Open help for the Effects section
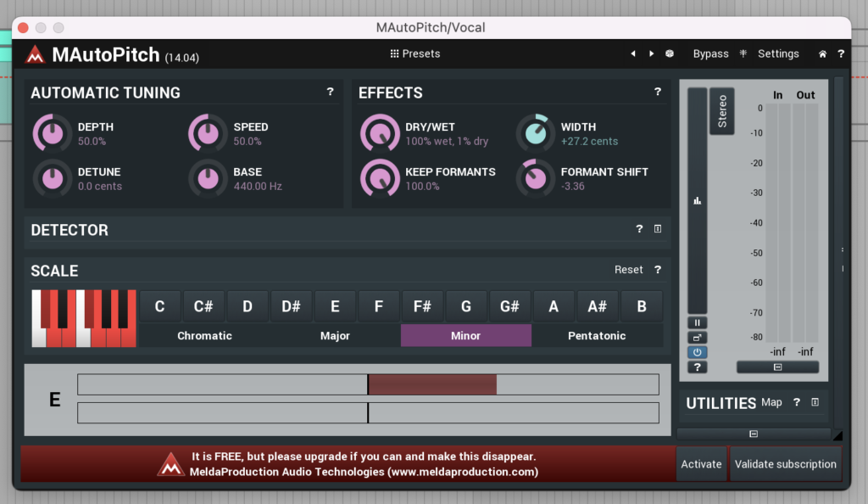 coord(657,92)
